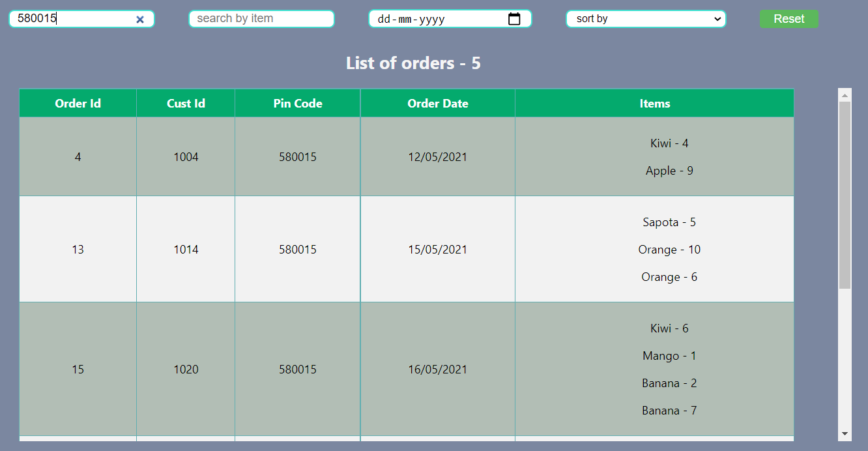This screenshot has width=868, height=451.
Task: Click the scrollbar up arrow
Action: 845,95
